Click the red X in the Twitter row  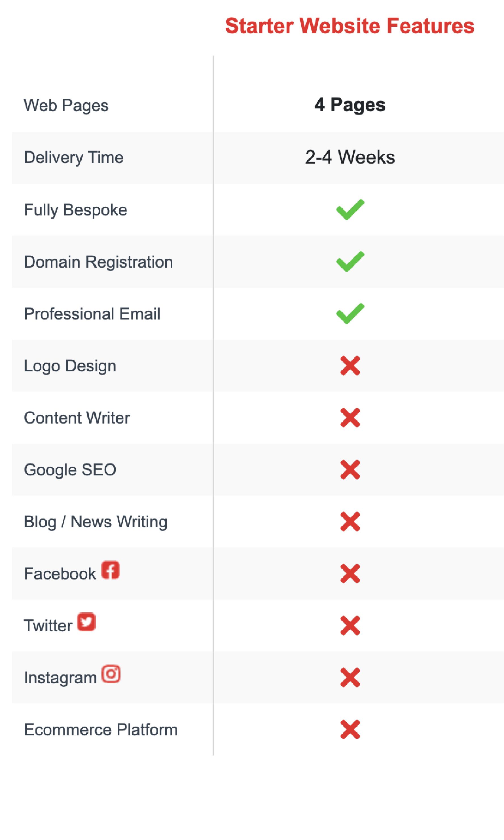350,625
